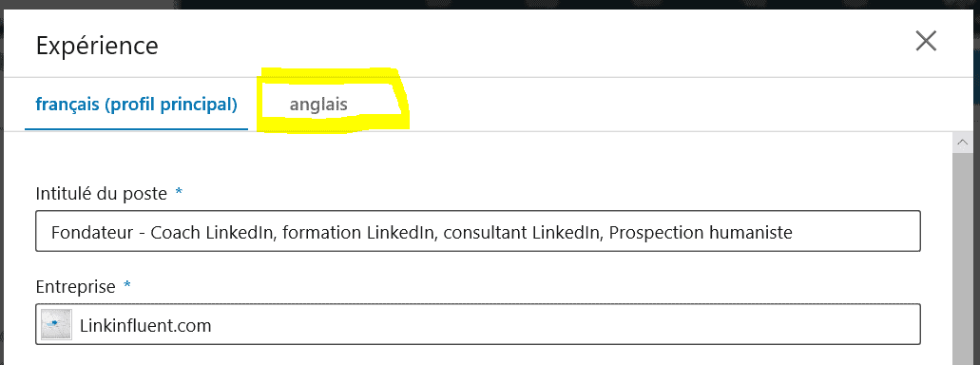Switch to the anglais tab
Viewport: 980px width, 365px height.
(318, 105)
